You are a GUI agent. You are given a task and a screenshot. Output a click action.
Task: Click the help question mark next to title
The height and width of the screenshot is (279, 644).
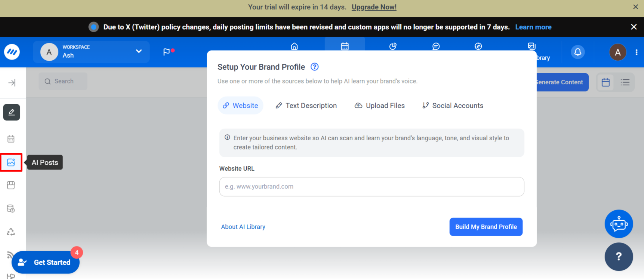tap(314, 67)
